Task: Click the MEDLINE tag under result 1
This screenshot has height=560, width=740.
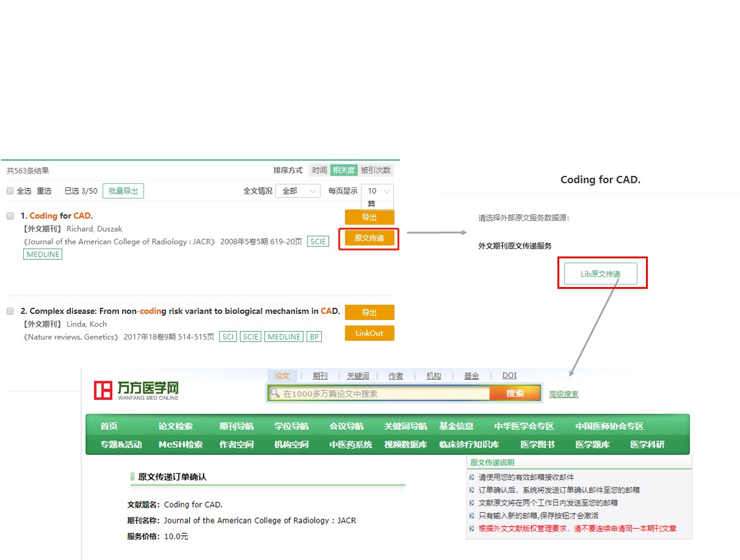Action: (x=43, y=255)
